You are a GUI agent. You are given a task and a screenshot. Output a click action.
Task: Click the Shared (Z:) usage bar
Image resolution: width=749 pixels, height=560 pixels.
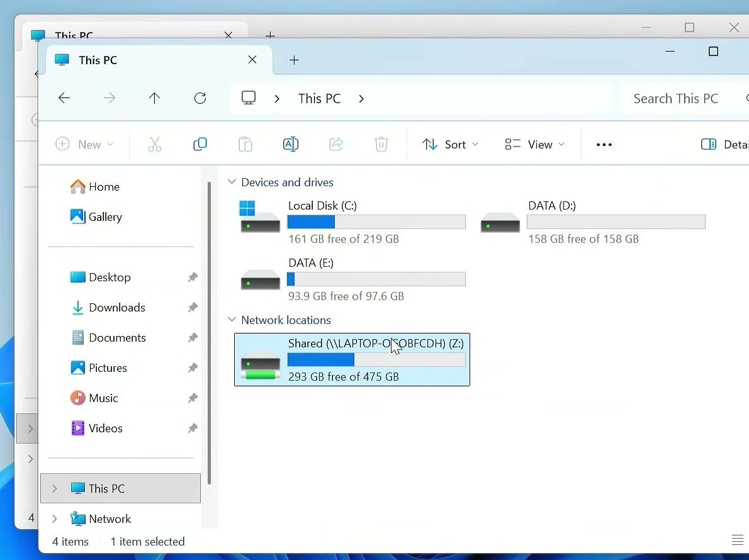pyautogui.click(x=376, y=359)
